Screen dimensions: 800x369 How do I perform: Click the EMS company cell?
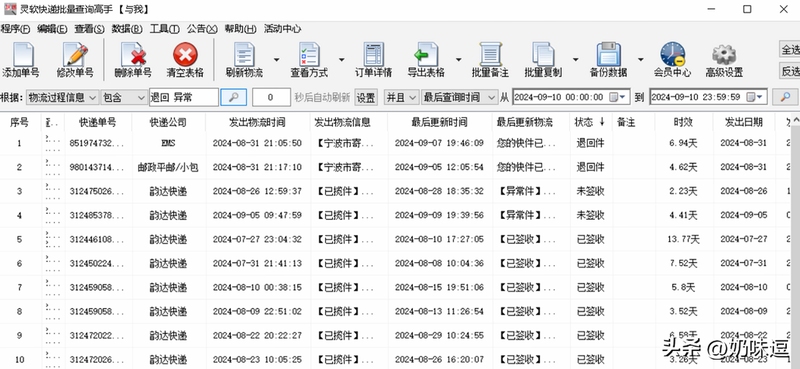pos(168,143)
